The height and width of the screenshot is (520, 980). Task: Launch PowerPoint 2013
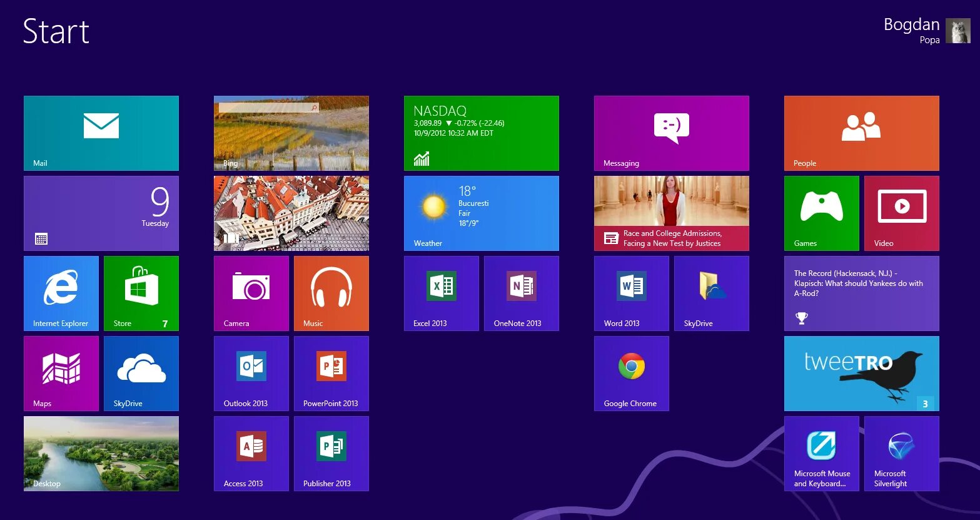pyautogui.click(x=331, y=374)
